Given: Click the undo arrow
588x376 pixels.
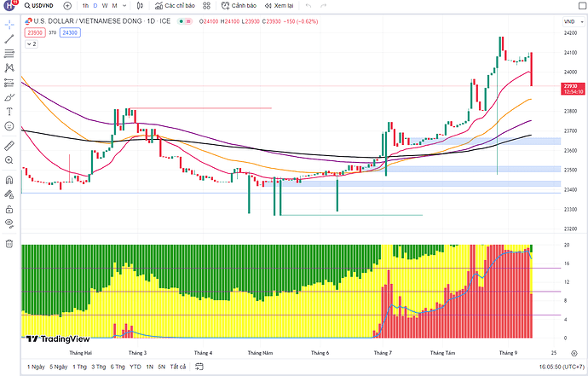Looking at the screenshot, I should point(308,6).
